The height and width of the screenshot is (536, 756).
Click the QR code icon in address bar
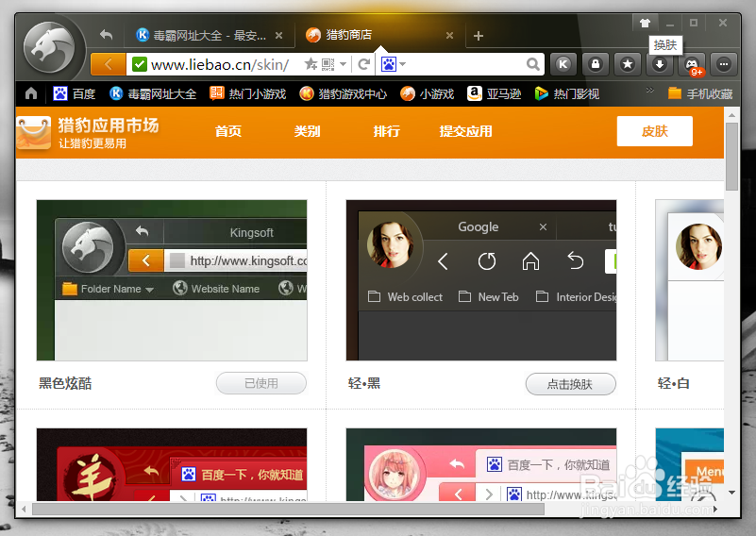[328, 64]
